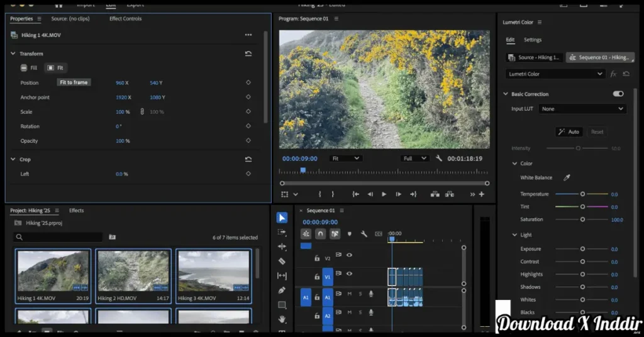Select the Ripple Edit tool
Screen dimensions: 644x337
(282, 246)
